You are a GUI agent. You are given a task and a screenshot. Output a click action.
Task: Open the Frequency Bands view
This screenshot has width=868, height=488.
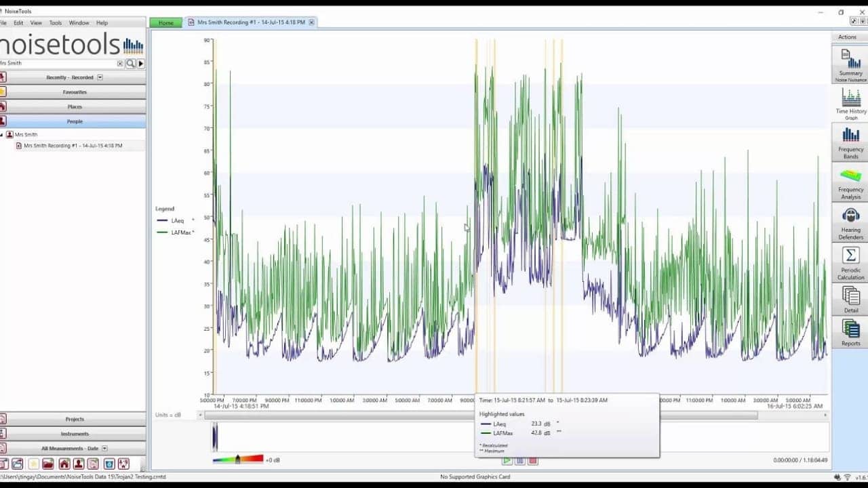(850, 142)
